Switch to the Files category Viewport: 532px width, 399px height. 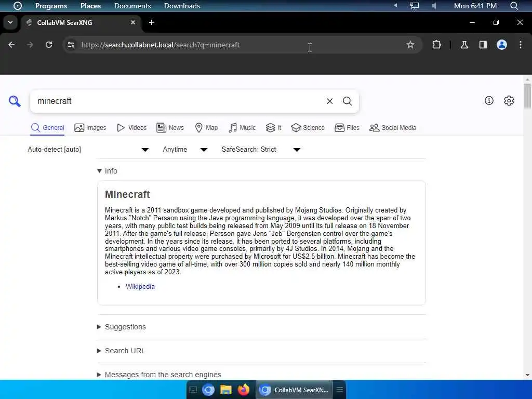click(347, 128)
